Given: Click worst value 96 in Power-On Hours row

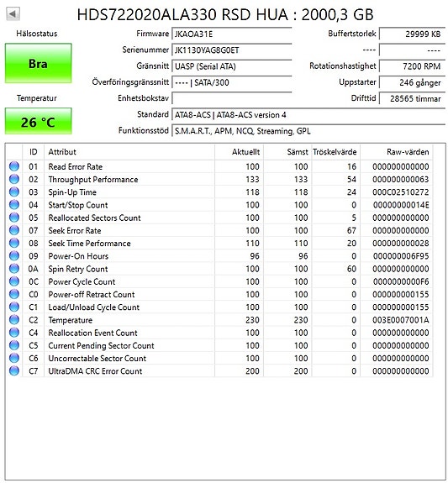Looking at the screenshot, I should [x=303, y=256].
